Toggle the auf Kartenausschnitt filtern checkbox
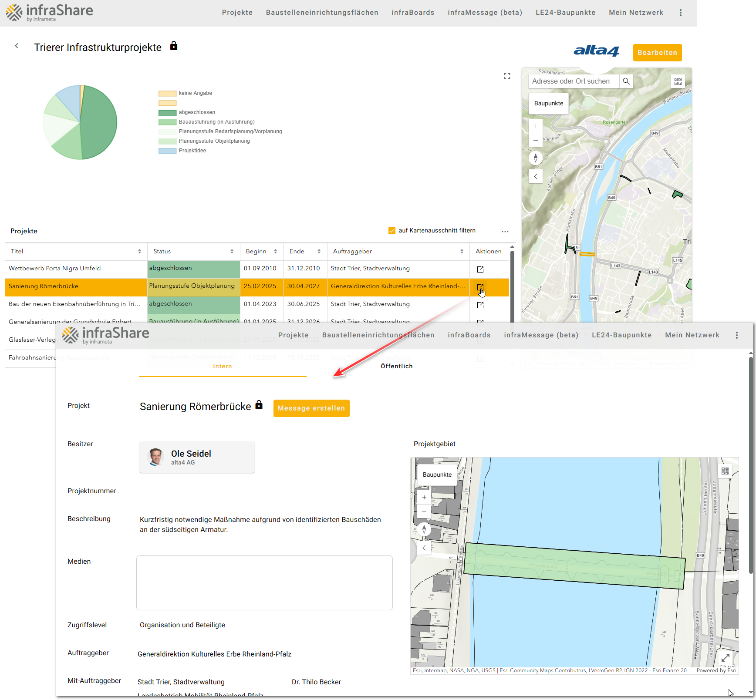The width and height of the screenshot is (756, 700). pos(392,231)
